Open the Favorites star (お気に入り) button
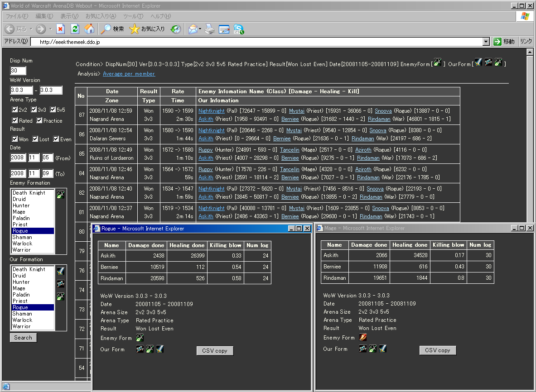Screen dimensions: 536x392 [147, 29]
